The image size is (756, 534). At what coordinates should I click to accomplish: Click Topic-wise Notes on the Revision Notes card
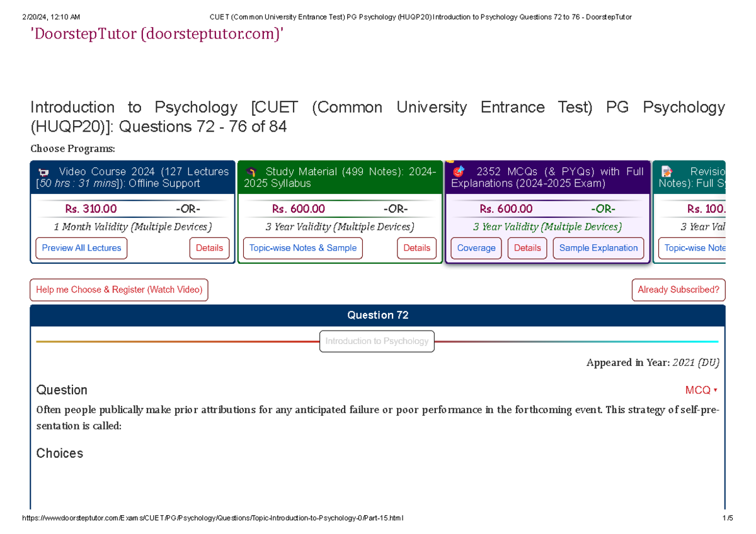696,248
